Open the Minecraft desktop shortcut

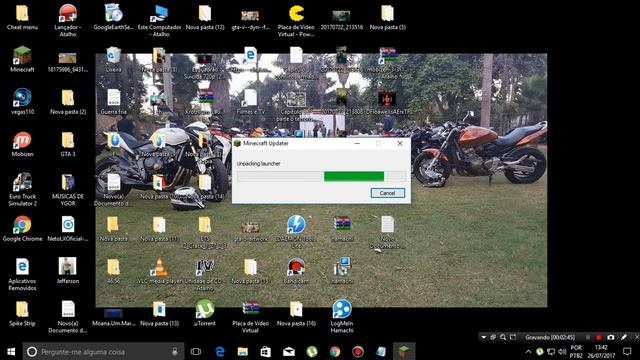click(22, 59)
